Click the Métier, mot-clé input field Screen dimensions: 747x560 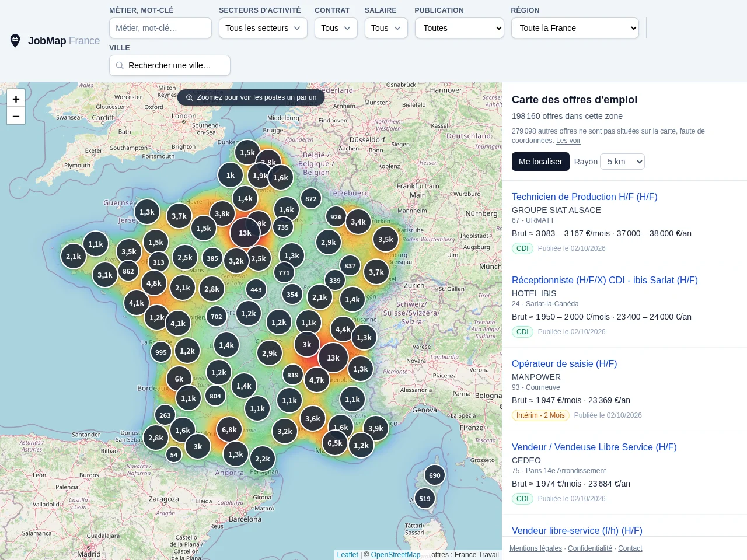coord(160,28)
